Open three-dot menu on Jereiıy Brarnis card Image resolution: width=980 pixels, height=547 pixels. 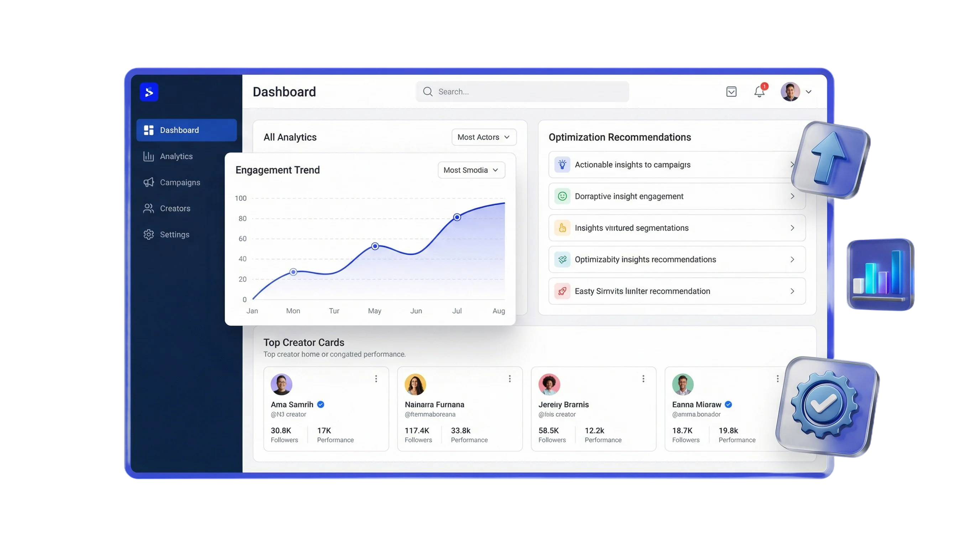point(643,379)
